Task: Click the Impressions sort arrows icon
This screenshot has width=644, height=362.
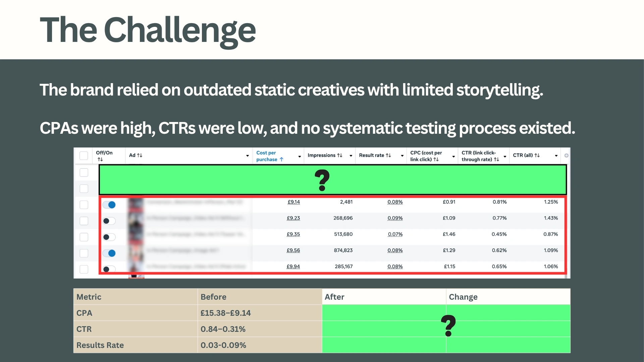Action: point(340,156)
